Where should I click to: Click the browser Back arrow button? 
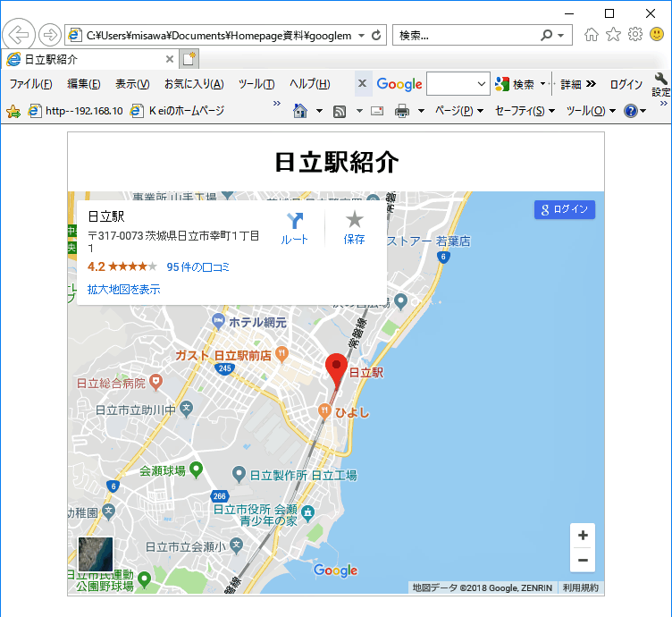pos(19,34)
